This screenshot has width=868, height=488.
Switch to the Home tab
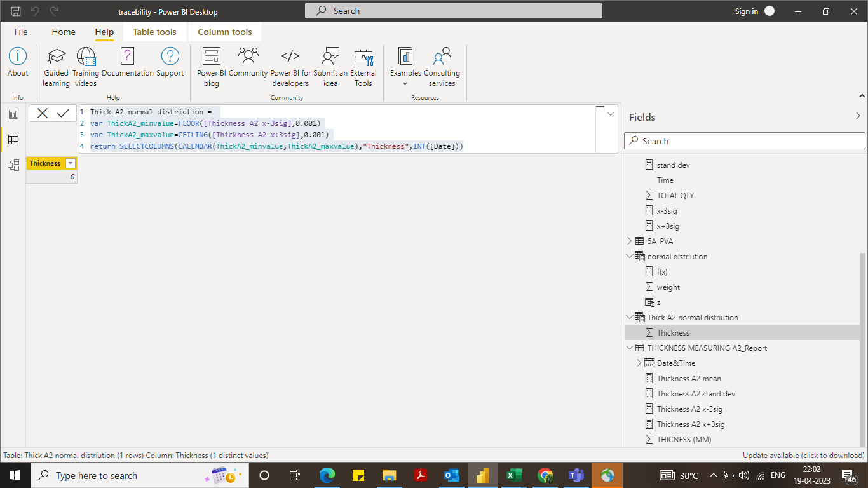tap(64, 32)
